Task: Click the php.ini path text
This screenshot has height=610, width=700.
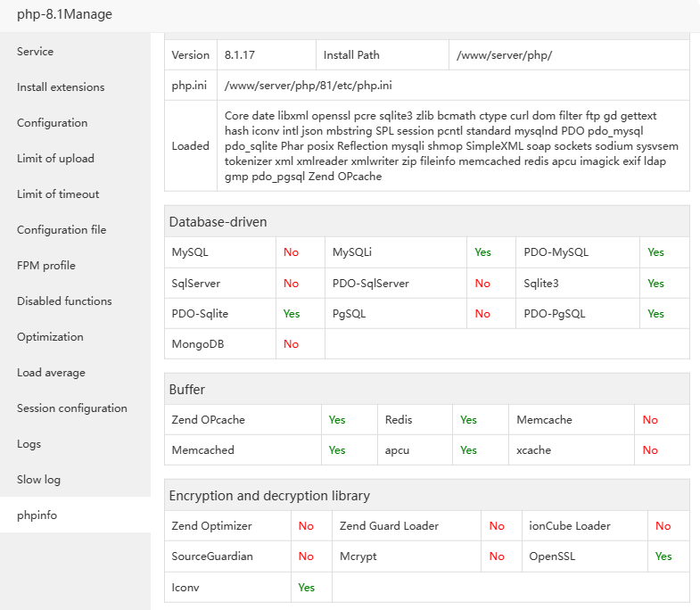Action: (309, 86)
